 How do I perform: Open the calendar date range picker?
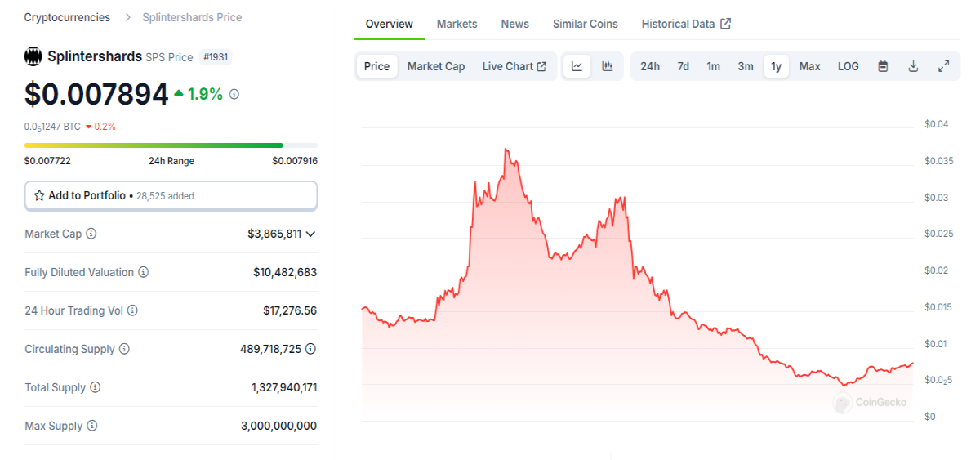(883, 66)
